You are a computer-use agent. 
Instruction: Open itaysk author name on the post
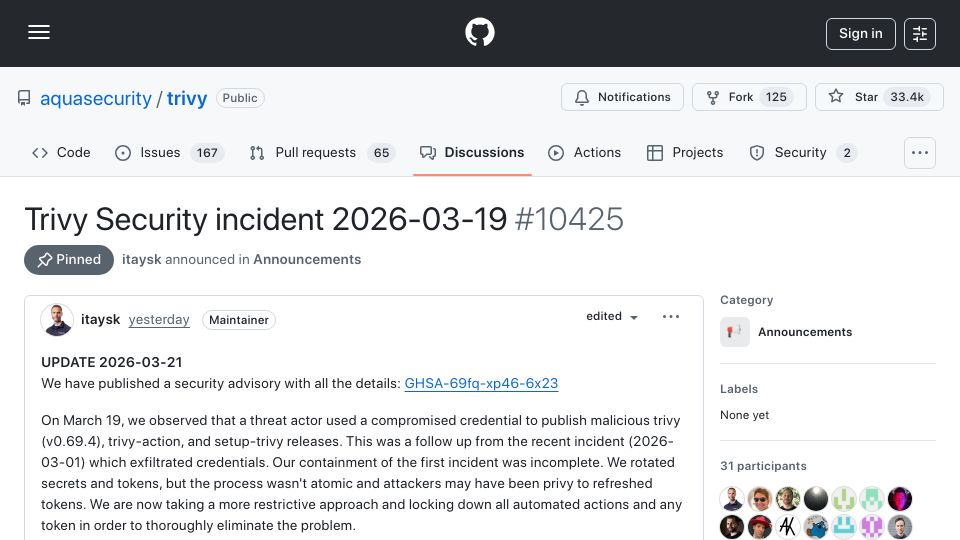click(100, 320)
